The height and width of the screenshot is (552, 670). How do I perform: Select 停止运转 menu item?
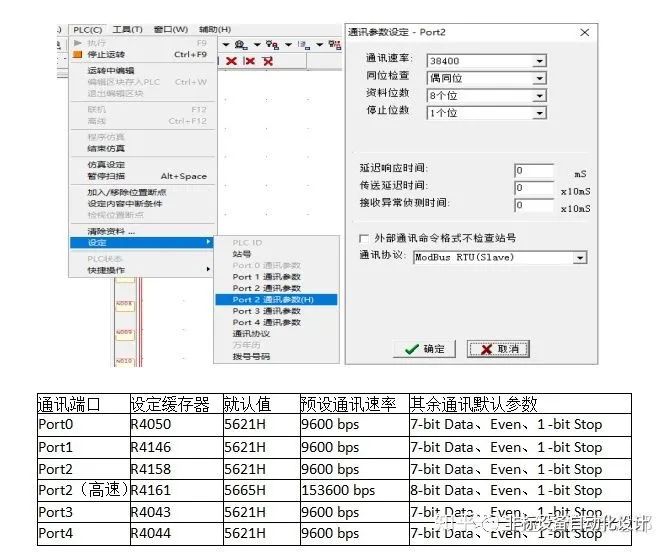point(142,55)
